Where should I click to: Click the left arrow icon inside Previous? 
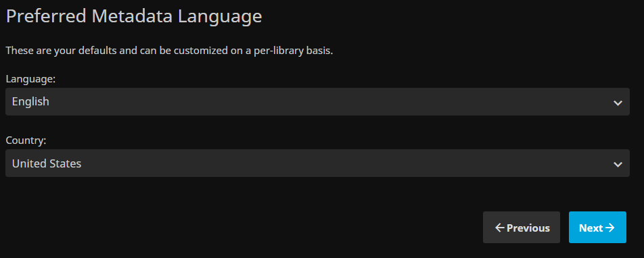(x=500, y=228)
